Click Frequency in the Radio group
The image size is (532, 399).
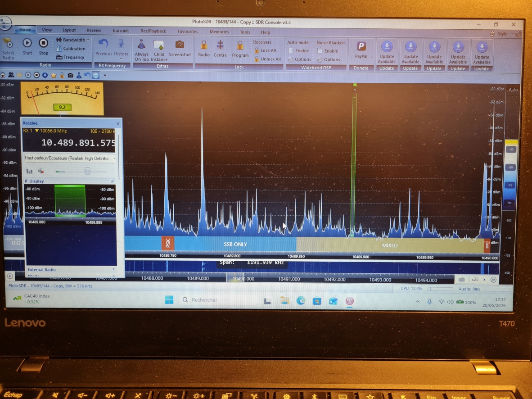tap(70, 57)
